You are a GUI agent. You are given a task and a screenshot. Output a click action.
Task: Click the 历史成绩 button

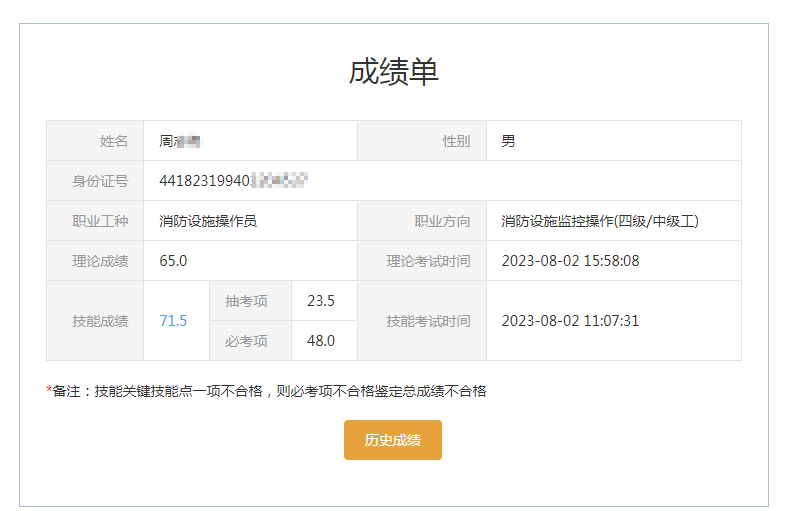[x=392, y=440]
